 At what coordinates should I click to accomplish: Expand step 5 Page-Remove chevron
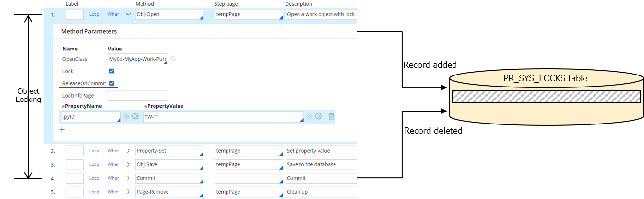[128, 191]
